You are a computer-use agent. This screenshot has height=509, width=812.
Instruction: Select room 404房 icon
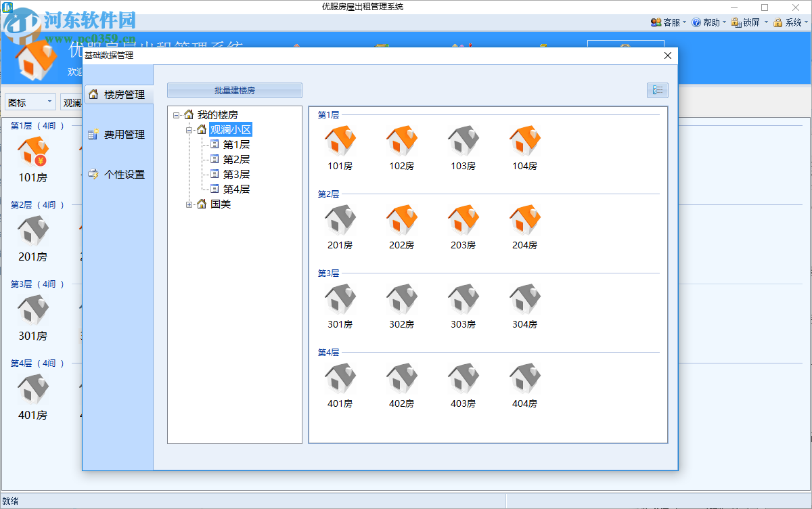(525, 379)
